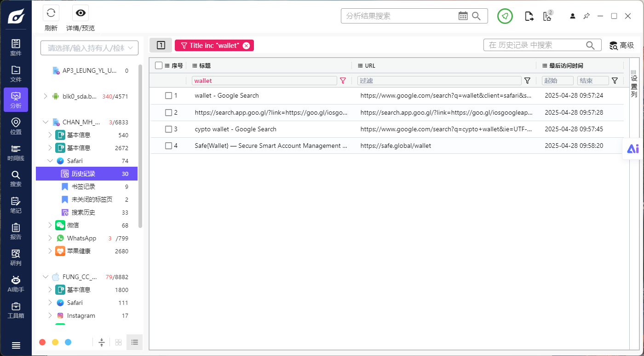Screen dimensions: 644x356
Task: Open the 详情/预览 eye icon
Action: click(x=80, y=13)
